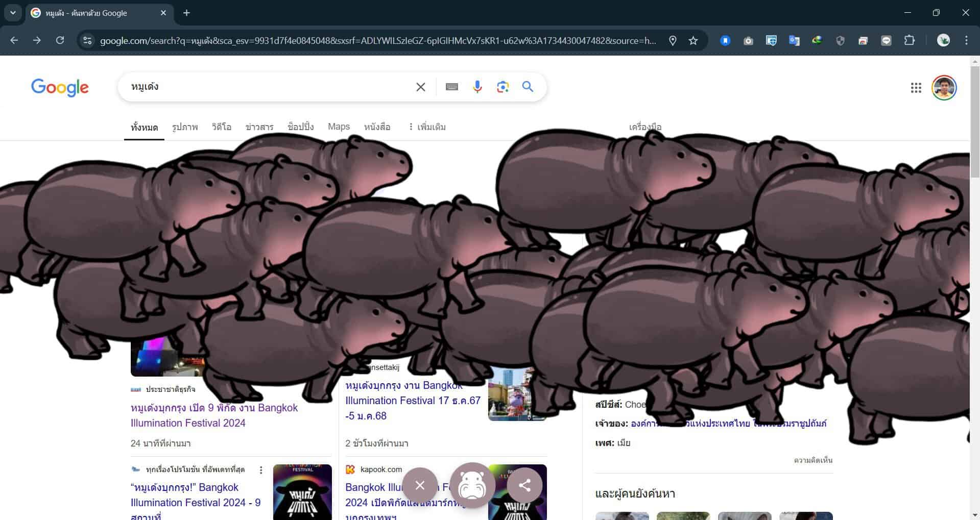Click the hippo Easter egg button
This screenshot has width=980, height=520.
472,485
